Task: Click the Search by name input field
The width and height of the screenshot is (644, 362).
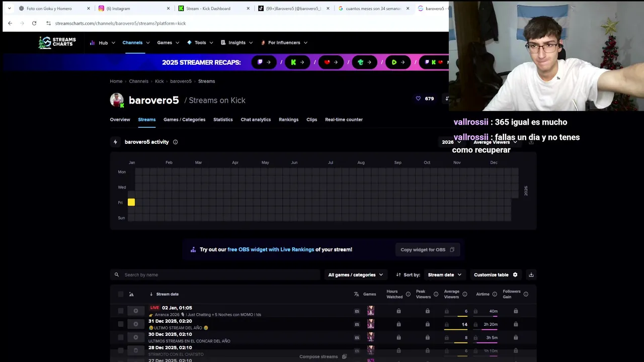Action: (x=215, y=275)
